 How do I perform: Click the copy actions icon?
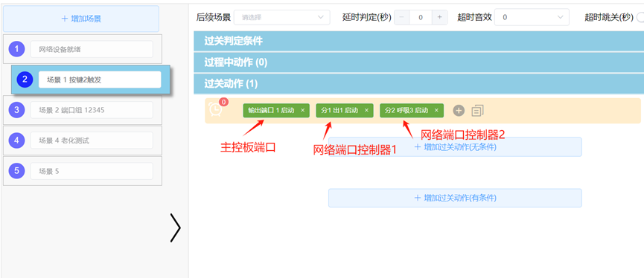pos(478,110)
